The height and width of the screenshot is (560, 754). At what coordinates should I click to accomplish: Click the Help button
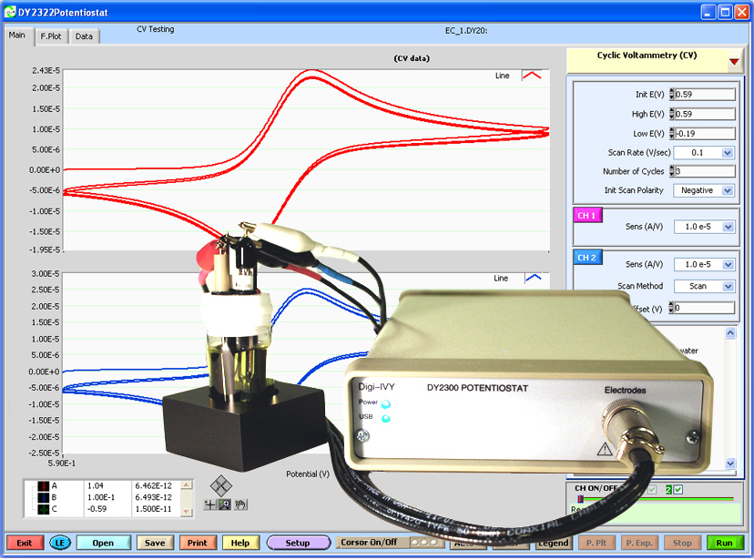(x=240, y=544)
